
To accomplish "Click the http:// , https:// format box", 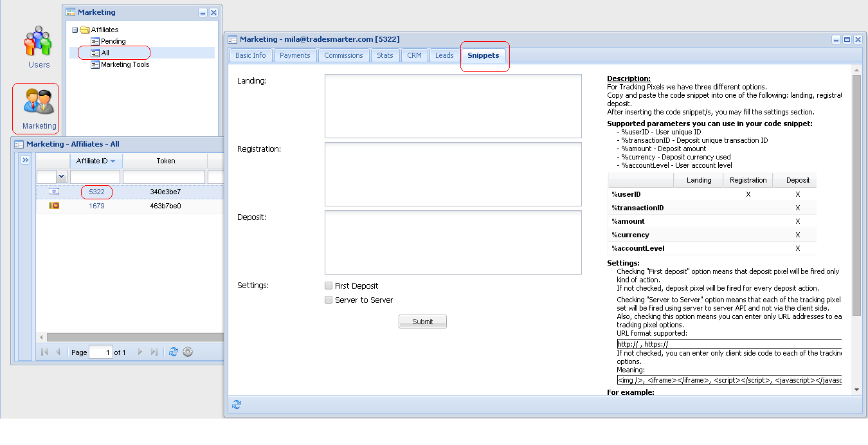I will 729,344.
